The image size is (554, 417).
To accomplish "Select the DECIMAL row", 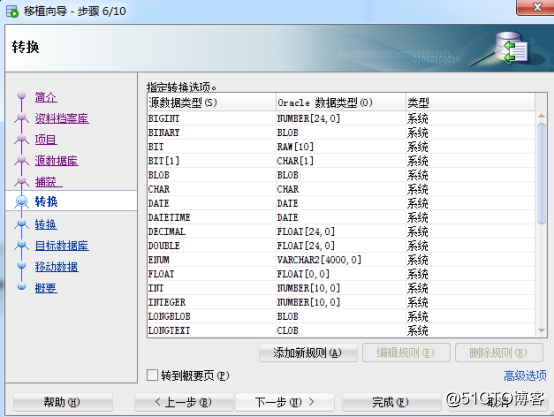I will (x=341, y=231).
